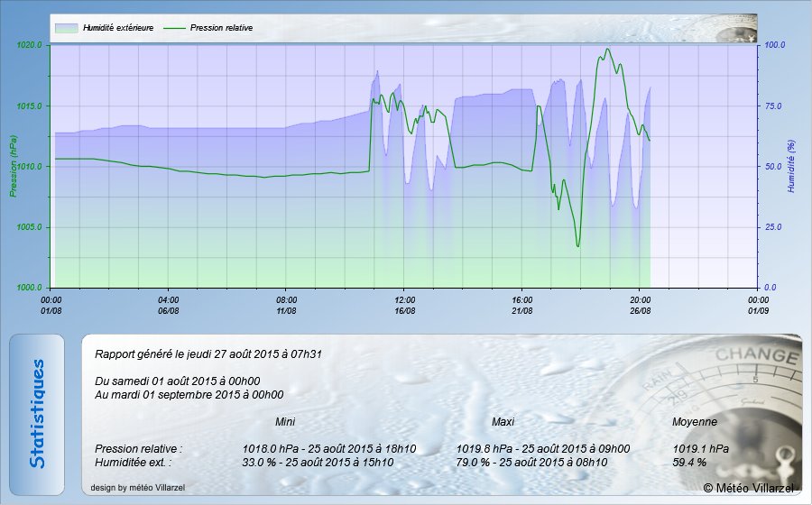Click the Moyenne column header
Screen dimensions: 812x505
[x=695, y=422]
